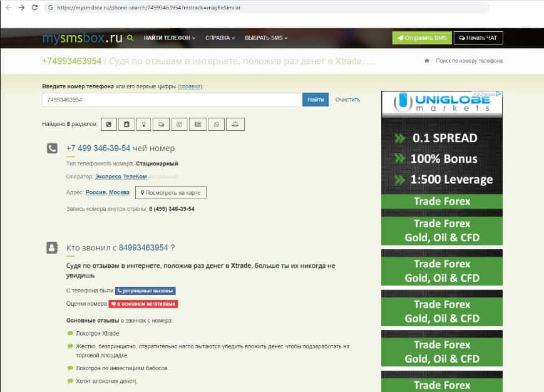
Task: Click the в основном негативные red badge
Action: 143,304
